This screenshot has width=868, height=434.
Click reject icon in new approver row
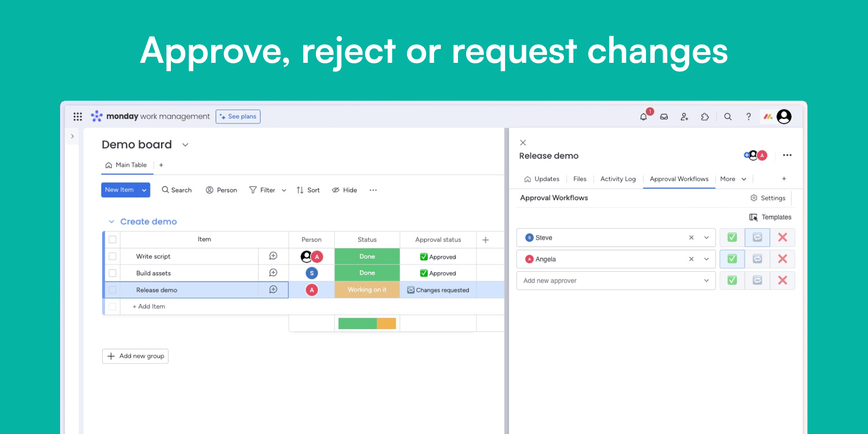tap(783, 280)
